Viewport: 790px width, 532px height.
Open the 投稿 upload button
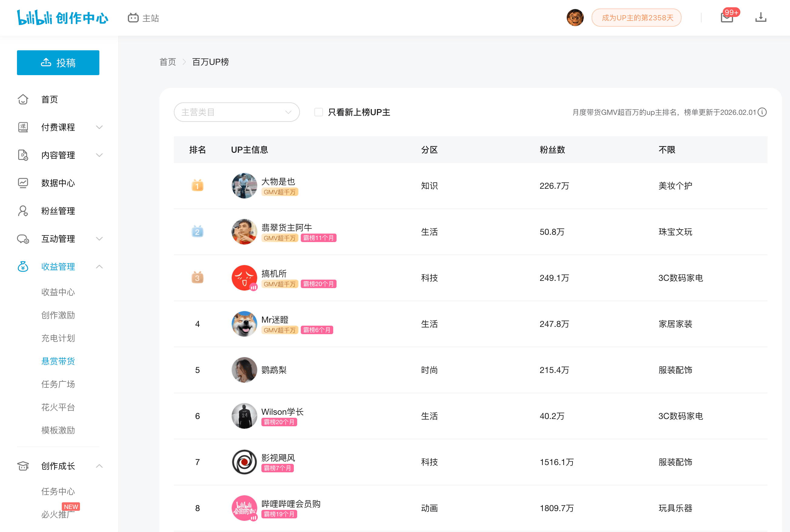[58, 62]
